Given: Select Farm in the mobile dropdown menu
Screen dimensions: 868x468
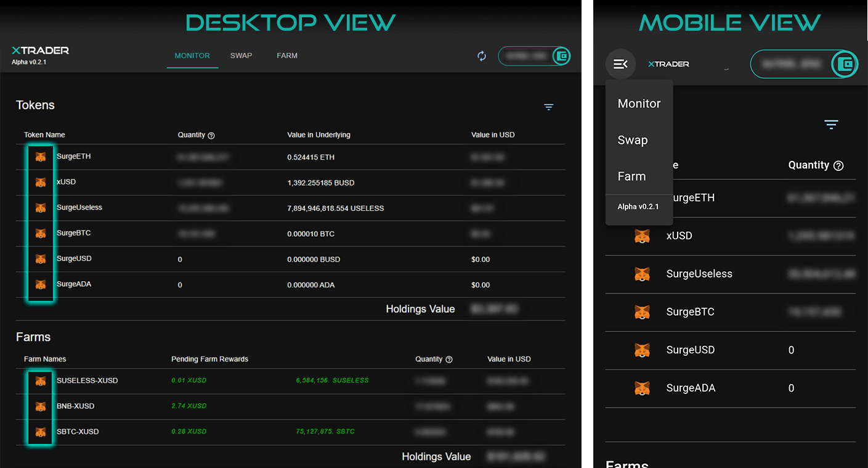Looking at the screenshot, I should 631,176.
